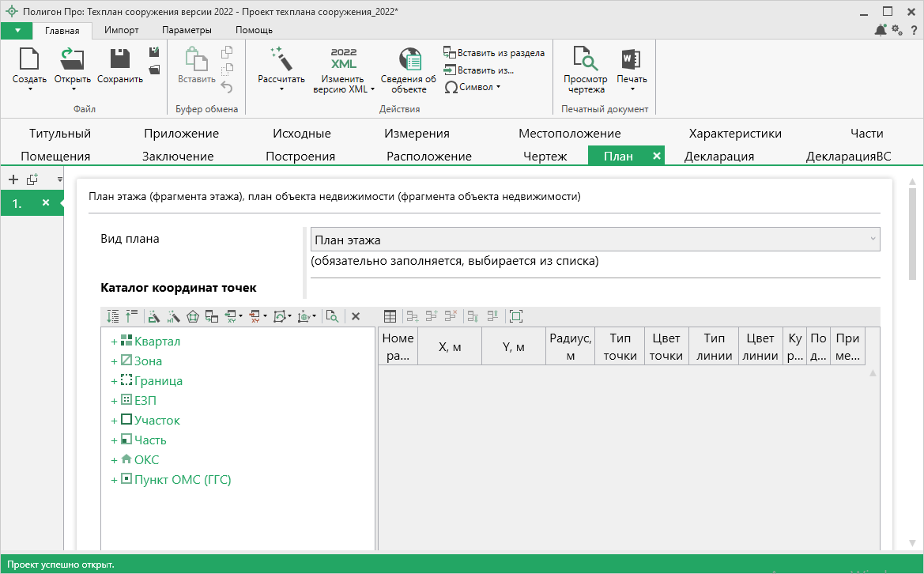Switch to the Импорт ribbon tab
Image resolution: width=924 pixels, height=574 pixels.
(121, 30)
